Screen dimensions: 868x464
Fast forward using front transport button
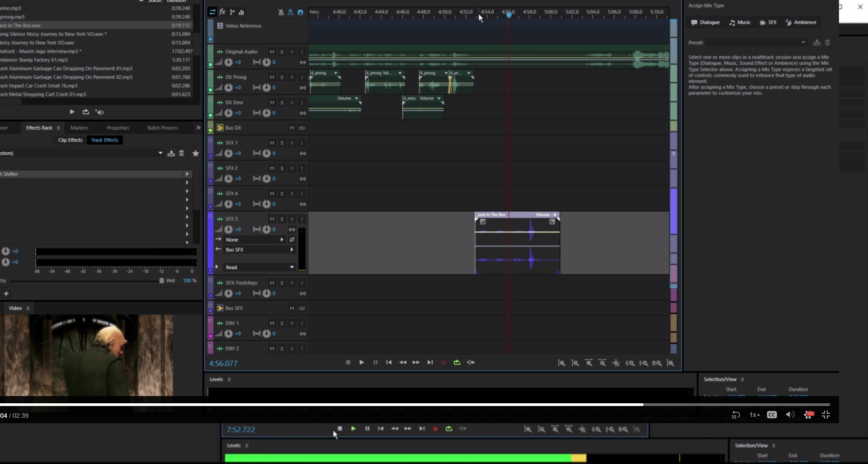tap(416, 362)
